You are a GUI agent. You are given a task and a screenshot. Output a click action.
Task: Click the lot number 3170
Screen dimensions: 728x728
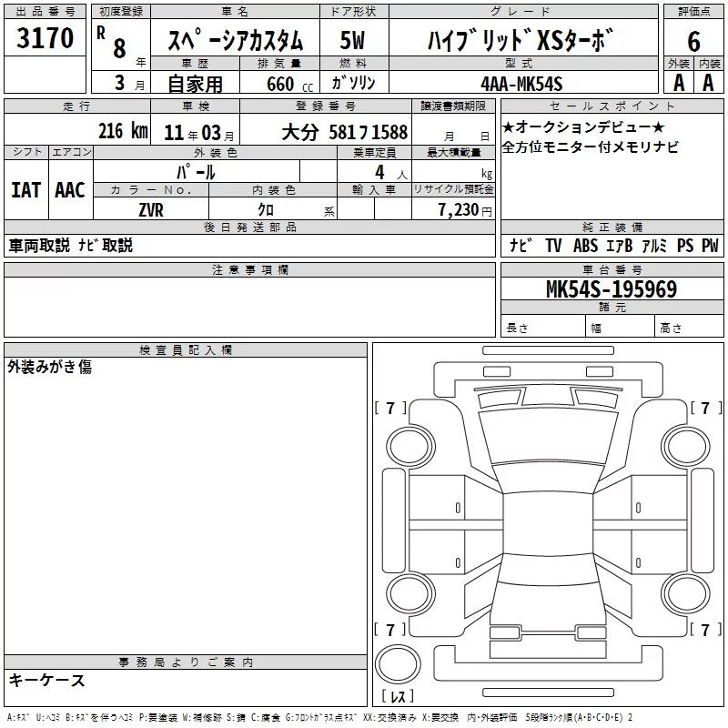point(45,38)
